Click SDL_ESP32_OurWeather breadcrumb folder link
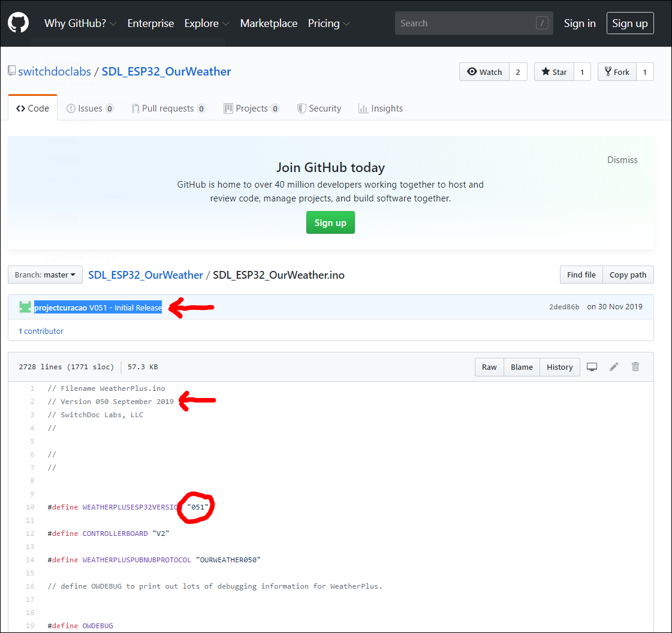The image size is (672, 633). click(145, 275)
